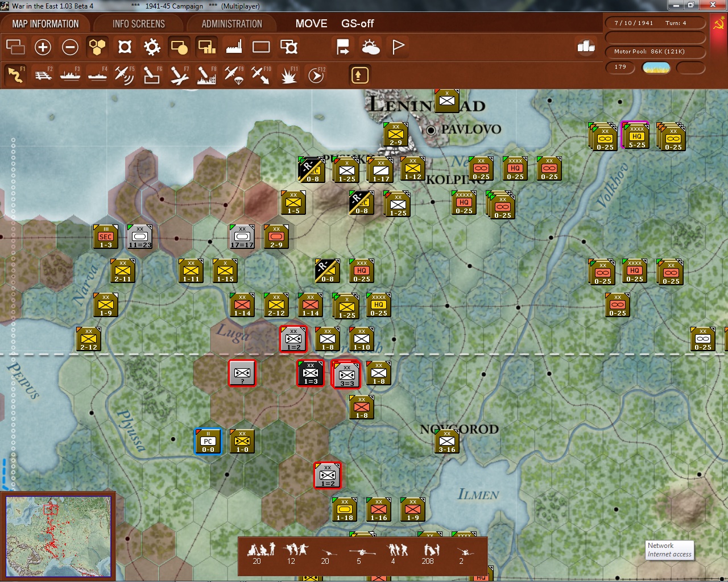Select the F3 naval transport mode

[70, 75]
